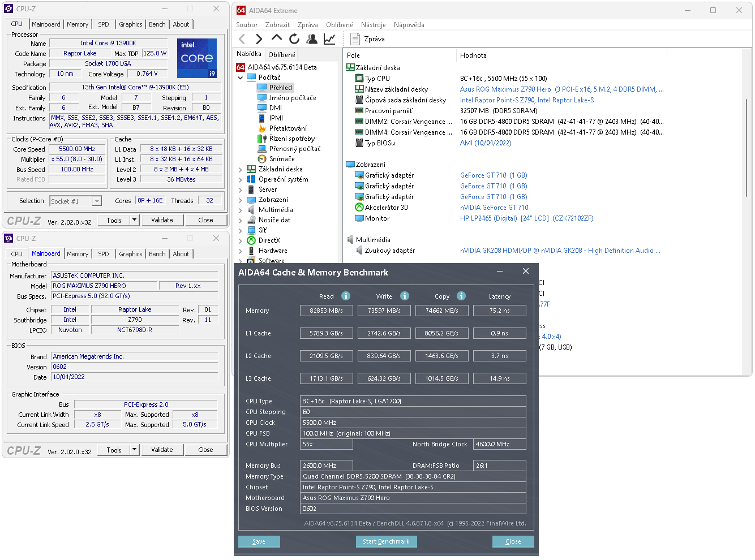Open the AIDA64 graph results icon
The height and width of the screenshot is (560, 755).
(x=329, y=39)
